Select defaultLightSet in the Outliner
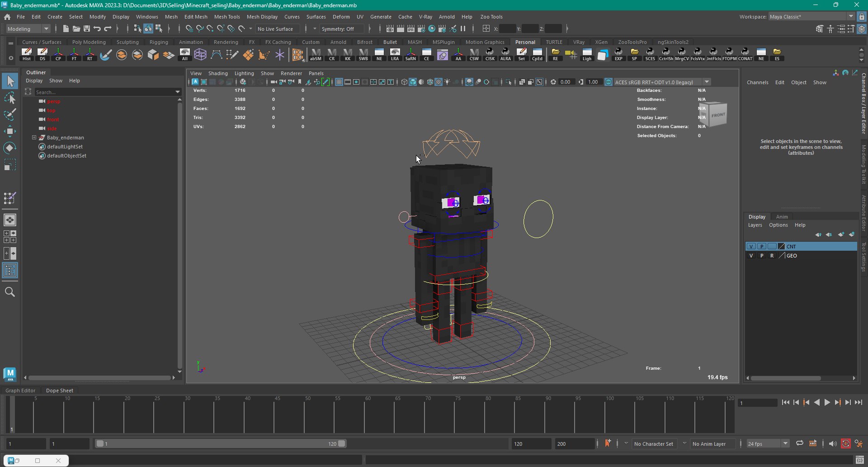Screen dimensions: 868x467 tap(65, 147)
